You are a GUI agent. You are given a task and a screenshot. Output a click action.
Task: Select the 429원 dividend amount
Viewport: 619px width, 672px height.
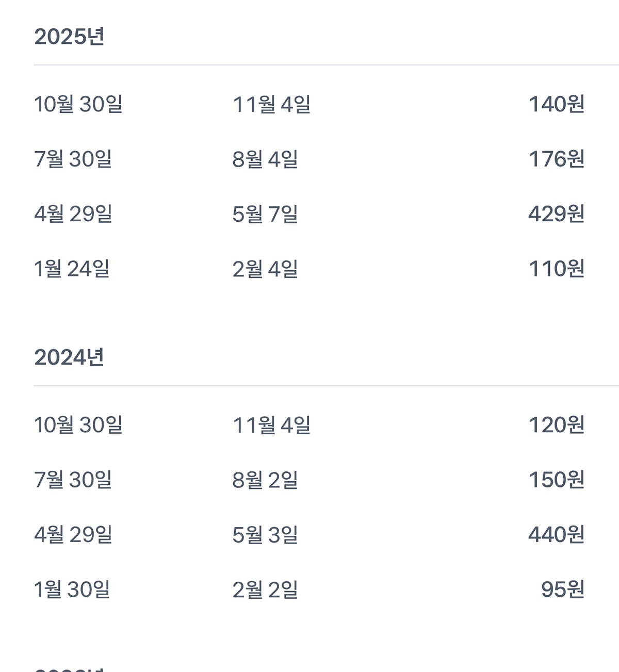pos(557,214)
